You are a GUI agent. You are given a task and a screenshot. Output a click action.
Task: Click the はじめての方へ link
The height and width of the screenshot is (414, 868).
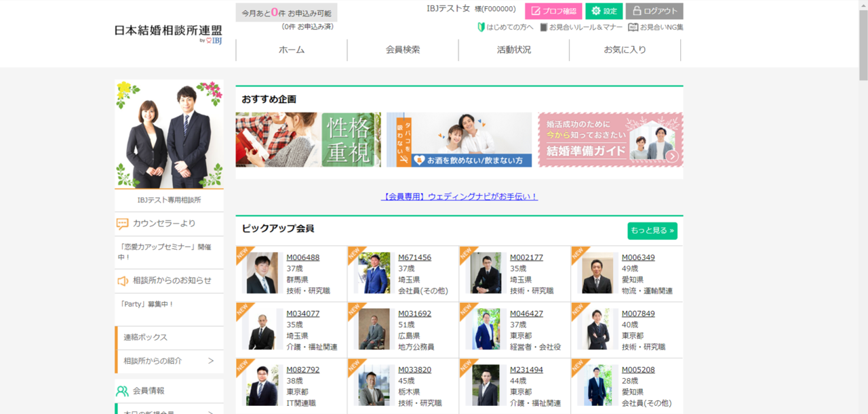pyautogui.click(x=510, y=28)
